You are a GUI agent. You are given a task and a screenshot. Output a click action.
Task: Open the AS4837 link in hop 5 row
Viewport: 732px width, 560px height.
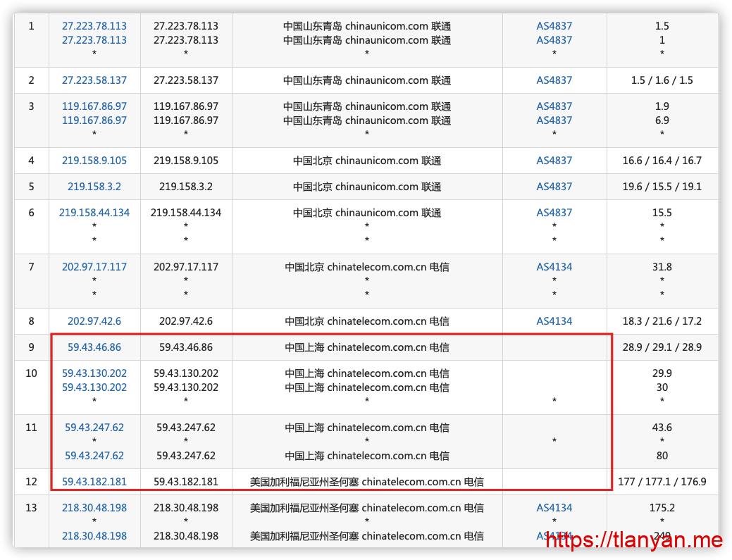tap(554, 187)
